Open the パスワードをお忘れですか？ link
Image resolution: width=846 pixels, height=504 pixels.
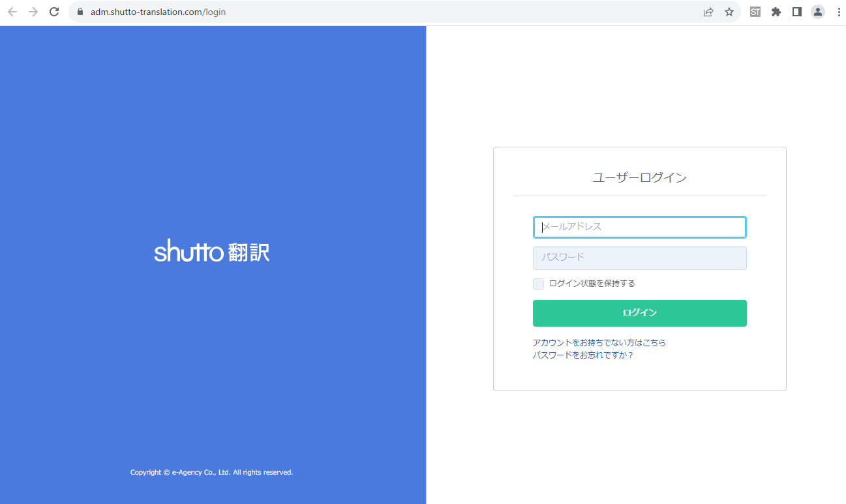583,355
